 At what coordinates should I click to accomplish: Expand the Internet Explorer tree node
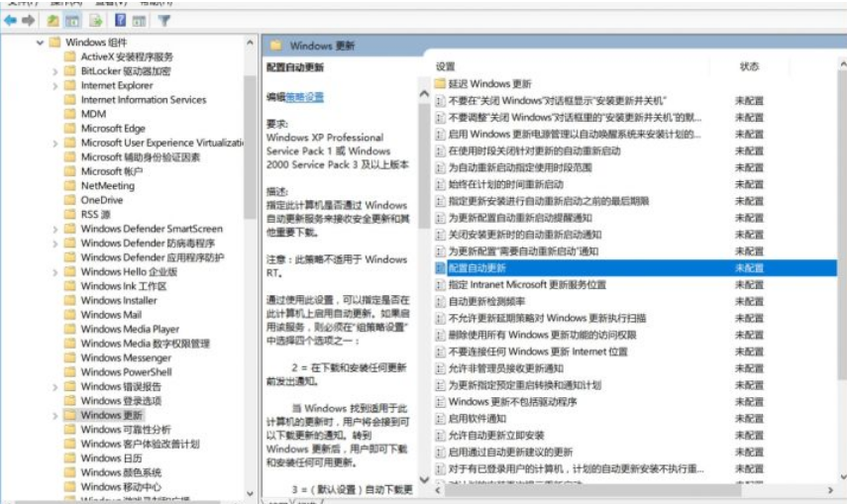pos(55,86)
